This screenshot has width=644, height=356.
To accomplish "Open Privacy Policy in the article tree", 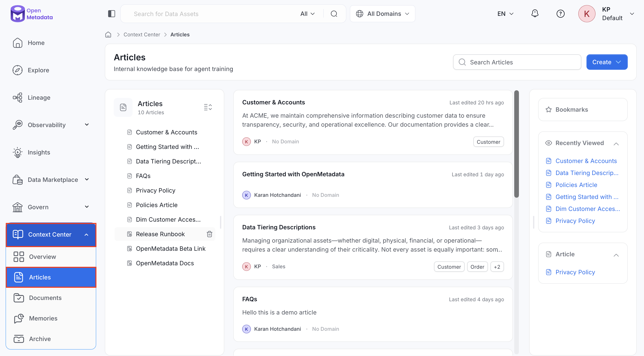I will pos(155,190).
